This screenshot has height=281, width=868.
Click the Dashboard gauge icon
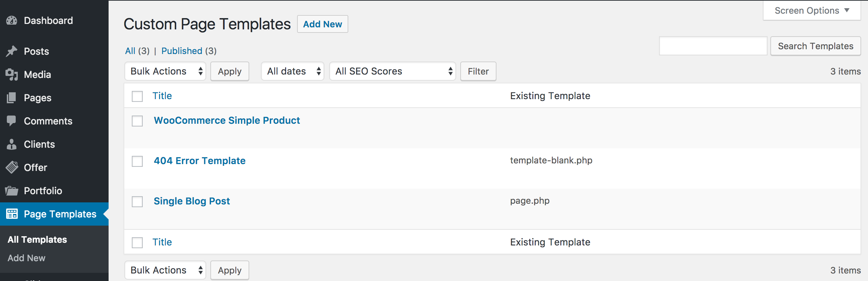[x=12, y=21]
